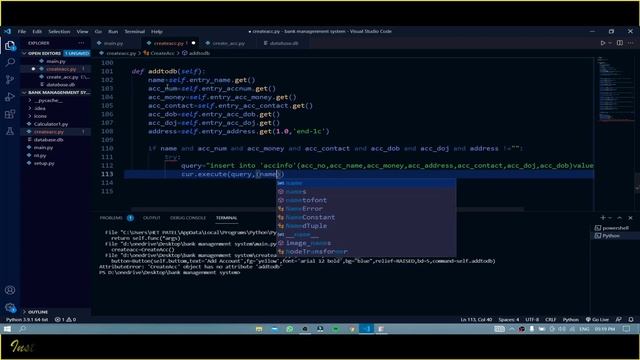Create a new terminal with plus icon
The width and height of the screenshot is (640, 360).
602,218
